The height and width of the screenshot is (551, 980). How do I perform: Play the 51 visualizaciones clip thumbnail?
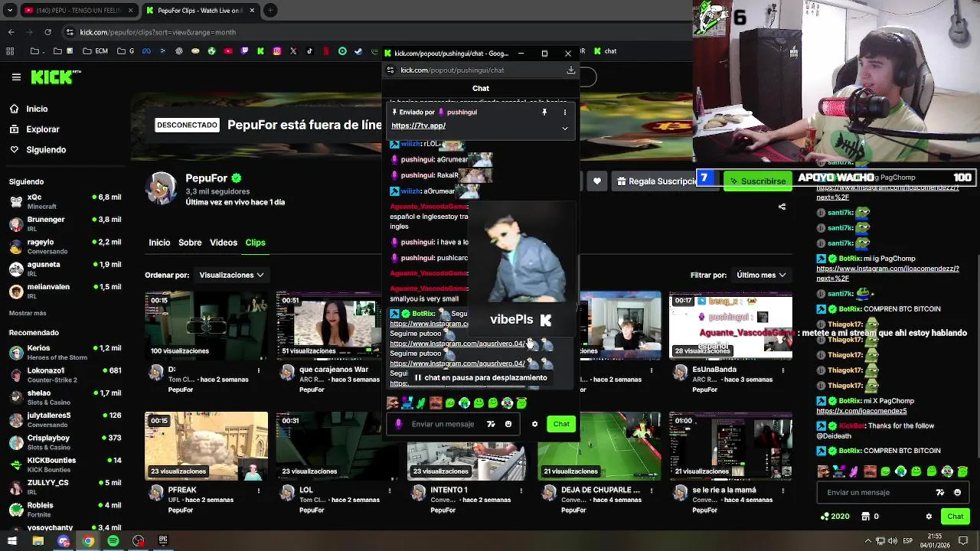[x=329, y=325]
